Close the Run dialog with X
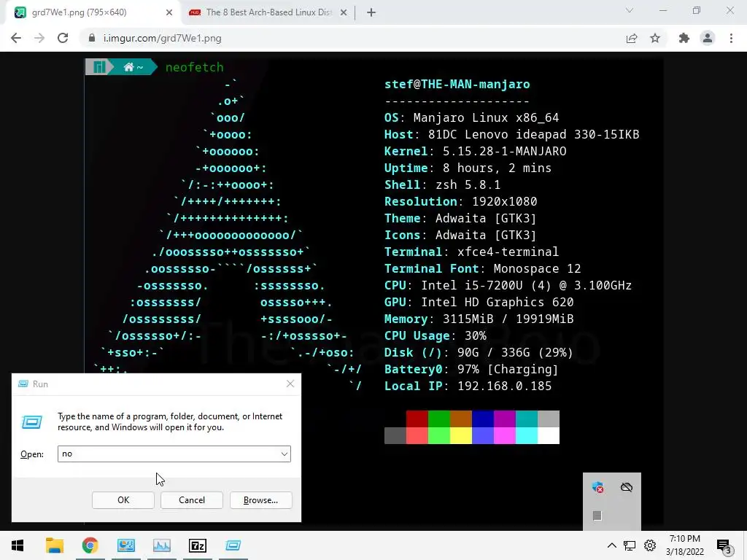 (290, 384)
